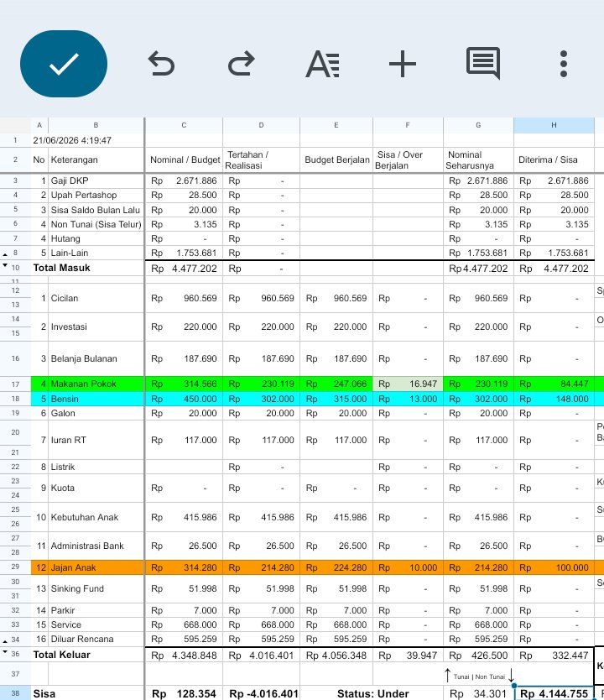Select the 'Belanja Bulanan' cell

[x=96, y=358]
